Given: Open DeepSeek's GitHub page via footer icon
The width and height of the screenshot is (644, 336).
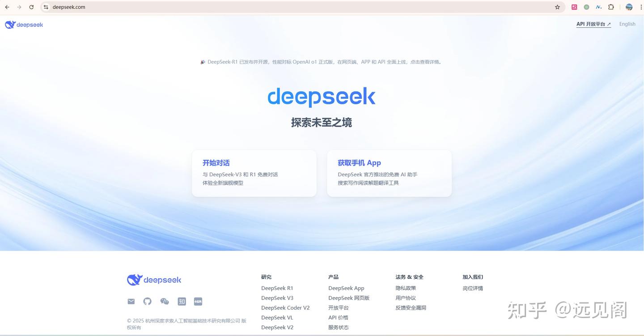Looking at the screenshot, I should (148, 301).
